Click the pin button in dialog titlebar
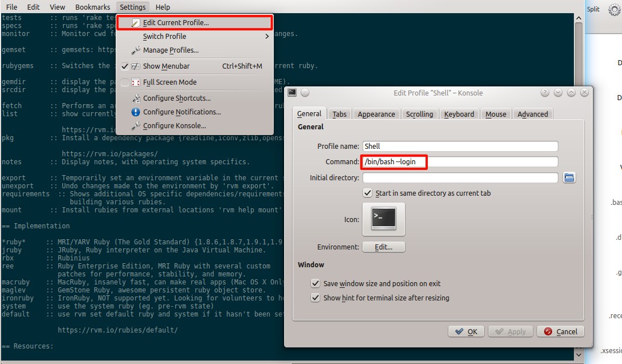 click(x=305, y=93)
